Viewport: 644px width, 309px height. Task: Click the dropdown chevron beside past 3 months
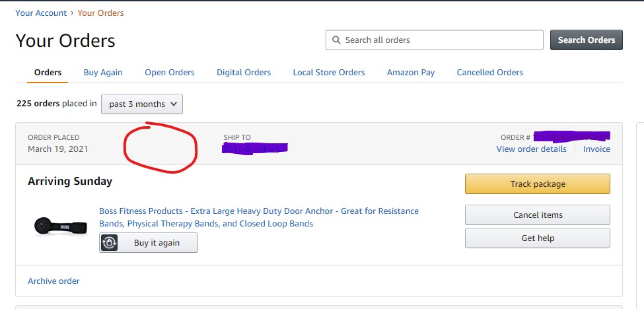pos(174,104)
